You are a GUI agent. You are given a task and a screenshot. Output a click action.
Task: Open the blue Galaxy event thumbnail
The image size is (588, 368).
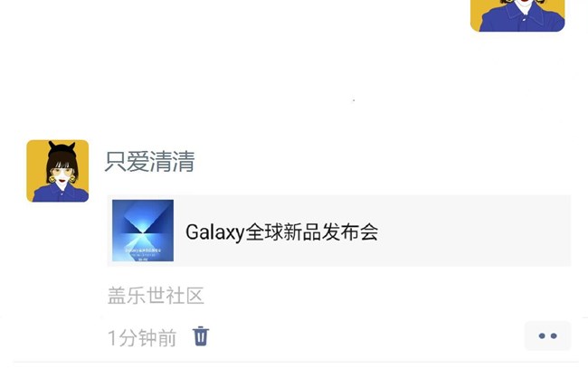(x=143, y=231)
